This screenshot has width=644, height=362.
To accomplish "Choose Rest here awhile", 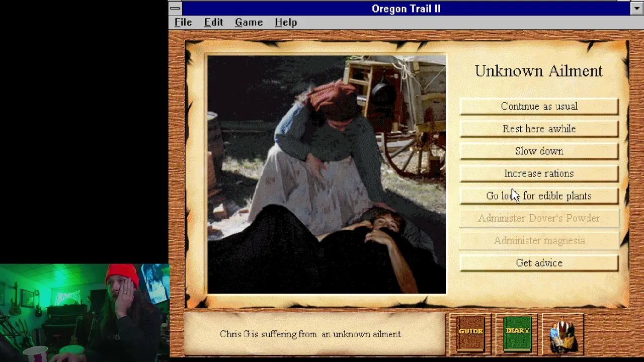I will [x=539, y=129].
